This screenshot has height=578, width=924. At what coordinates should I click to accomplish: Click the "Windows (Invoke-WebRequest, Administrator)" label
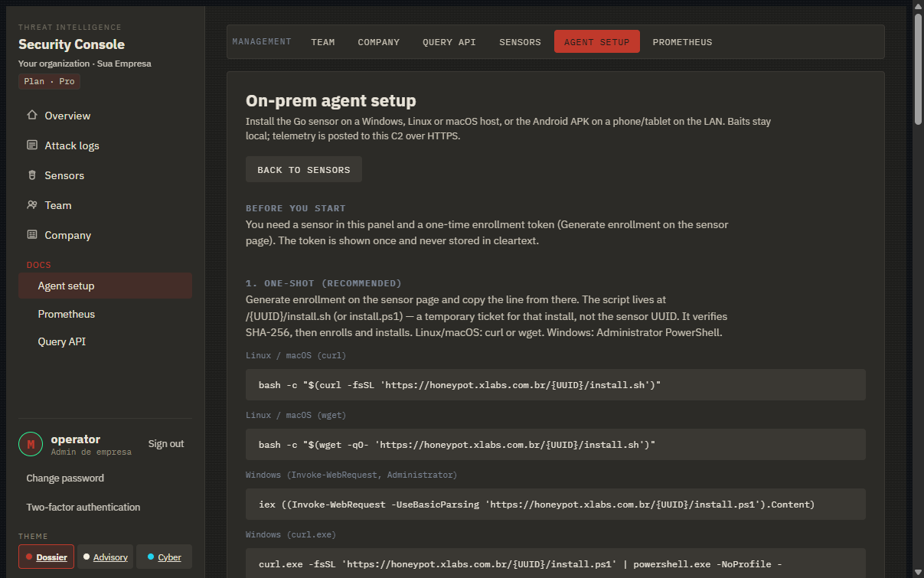click(351, 475)
